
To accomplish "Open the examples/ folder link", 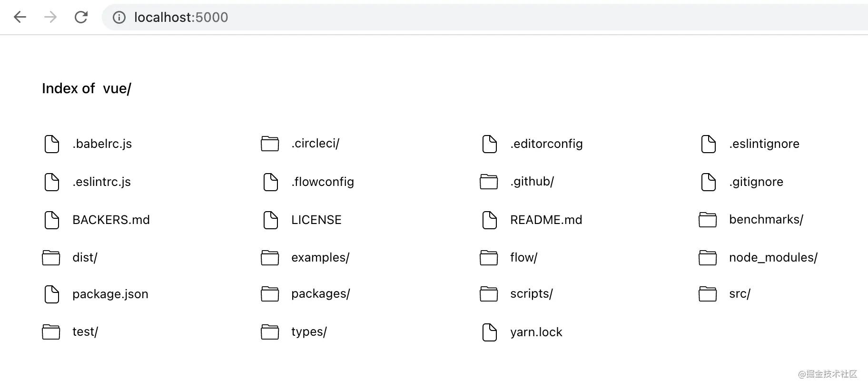I will (320, 258).
